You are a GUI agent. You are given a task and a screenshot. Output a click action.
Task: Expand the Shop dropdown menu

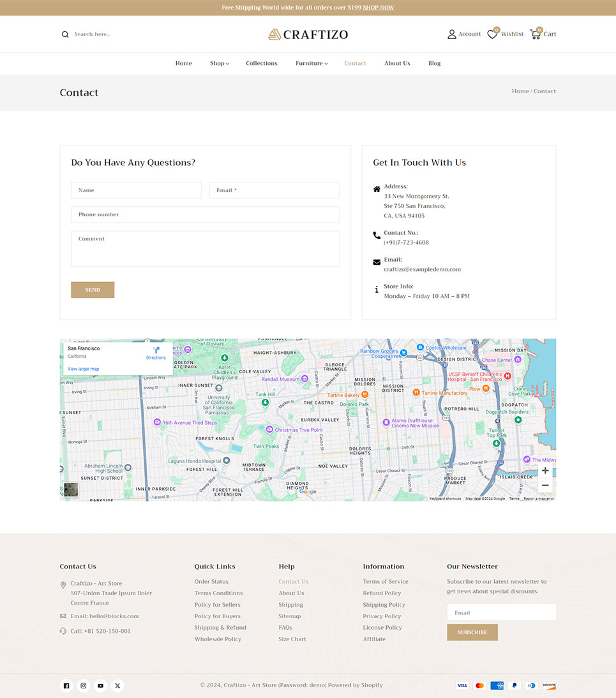click(x=219, y=63)
